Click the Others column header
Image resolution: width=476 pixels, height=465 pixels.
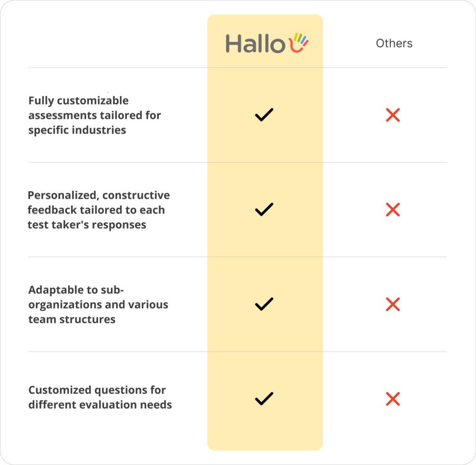tap(394, 43)
